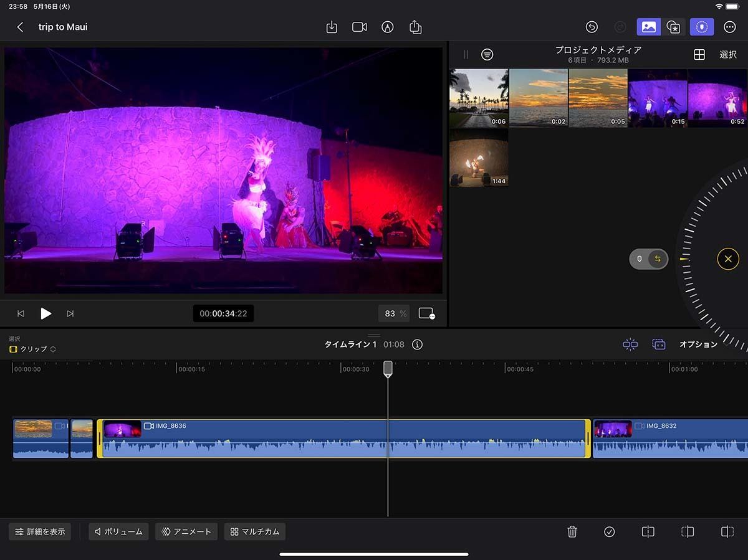748x560 pixels.
Task: Tap 00:00:15 on the timeline ruler
Action: (191, 369)
